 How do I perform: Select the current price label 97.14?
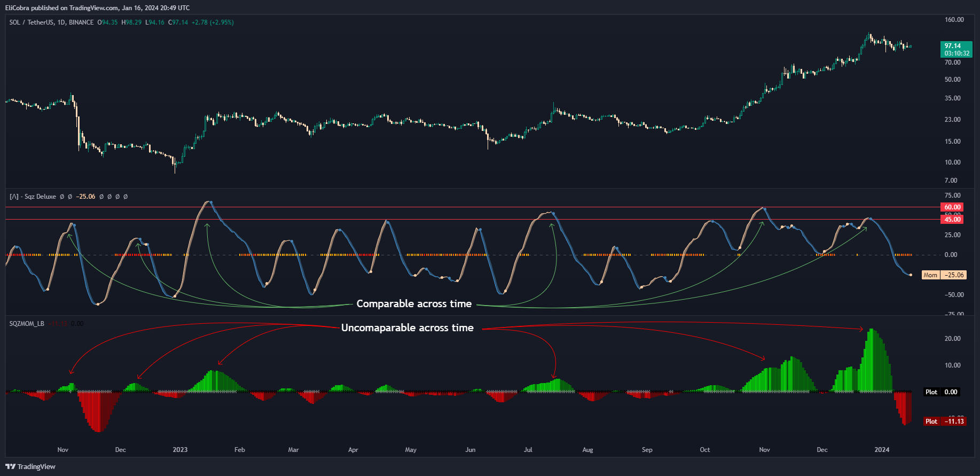tap(952, 46)
